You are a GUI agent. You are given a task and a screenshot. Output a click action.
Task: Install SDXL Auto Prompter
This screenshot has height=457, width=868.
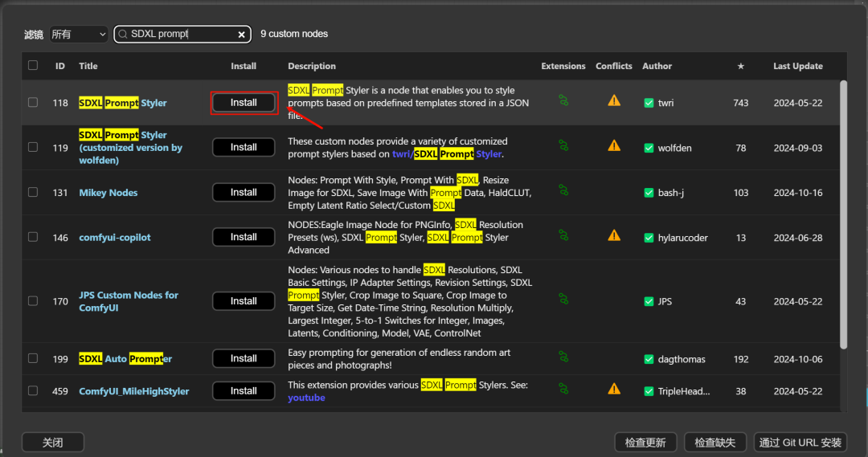[244, 358]
